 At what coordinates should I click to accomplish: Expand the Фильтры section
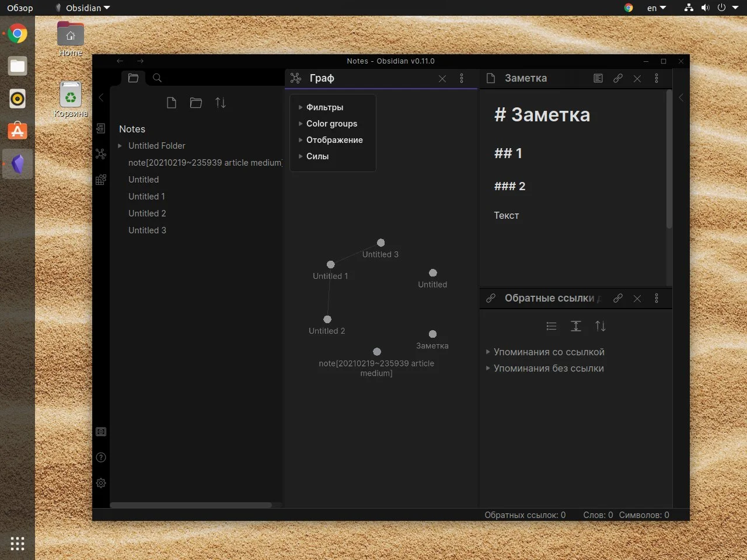324,107
